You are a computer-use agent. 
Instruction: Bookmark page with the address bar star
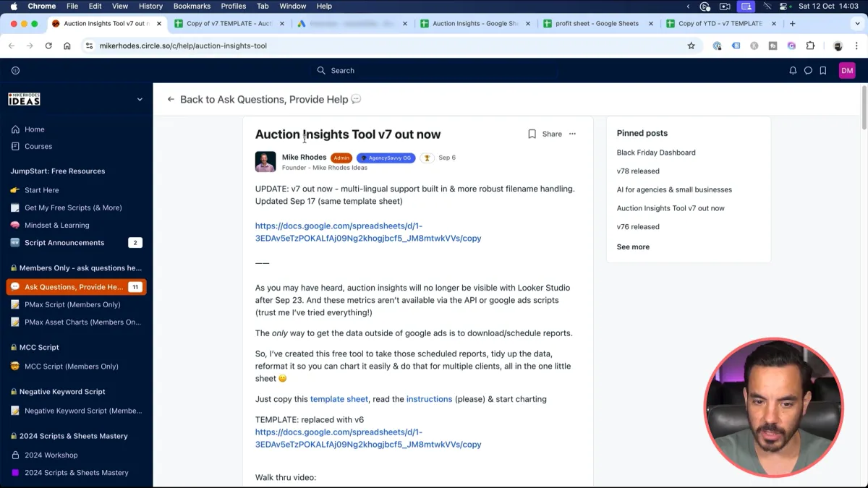click(691, 46)
